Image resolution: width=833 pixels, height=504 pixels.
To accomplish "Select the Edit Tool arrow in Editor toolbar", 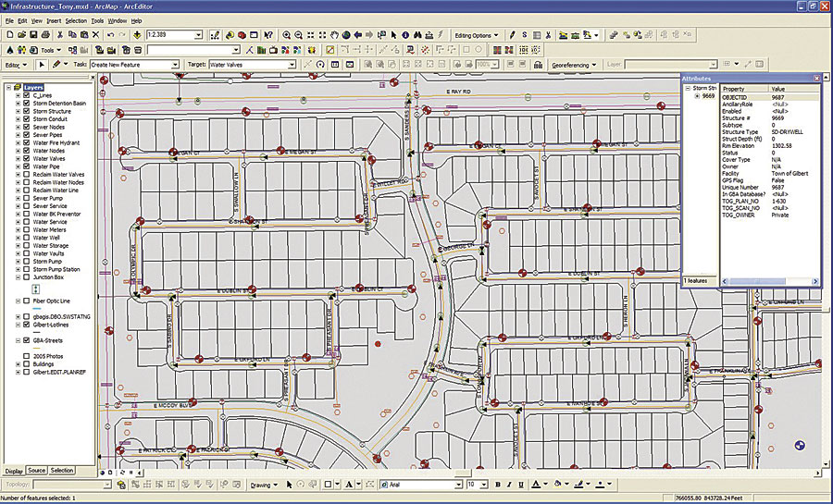I will [x=42, y=64].
